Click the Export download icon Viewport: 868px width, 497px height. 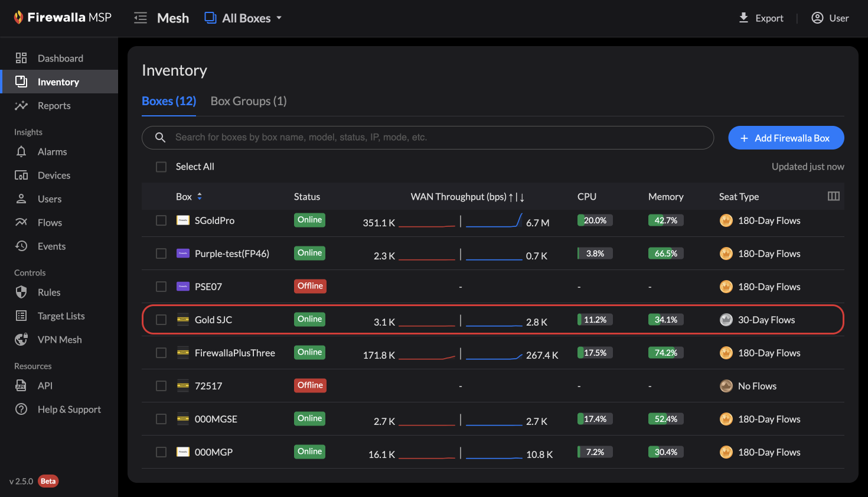(744, 18)
